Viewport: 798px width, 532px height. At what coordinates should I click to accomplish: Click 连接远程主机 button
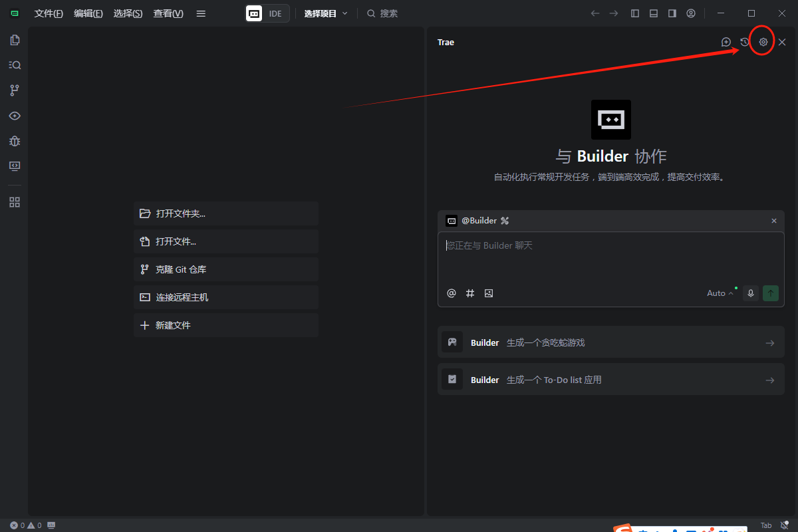[226, 297]
